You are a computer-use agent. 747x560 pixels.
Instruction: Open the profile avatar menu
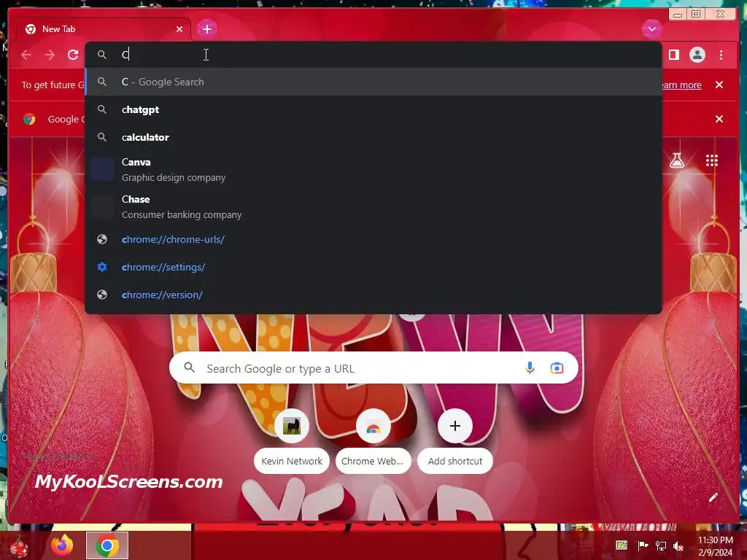pos(697,55)
